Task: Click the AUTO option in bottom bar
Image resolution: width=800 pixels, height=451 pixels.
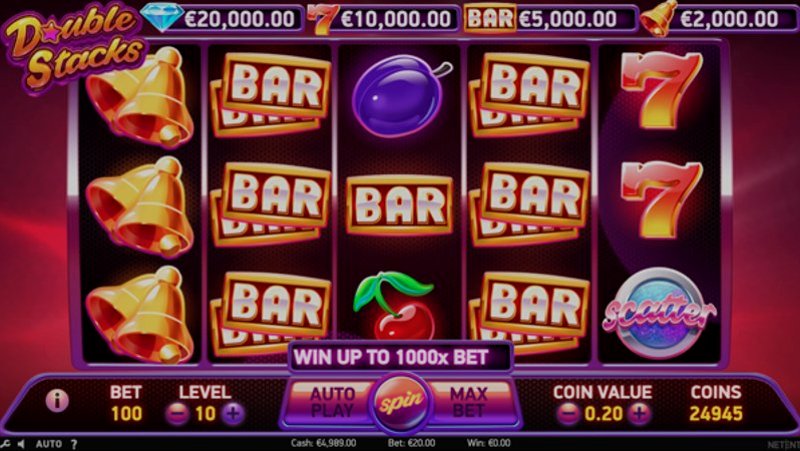Action: 48,444
